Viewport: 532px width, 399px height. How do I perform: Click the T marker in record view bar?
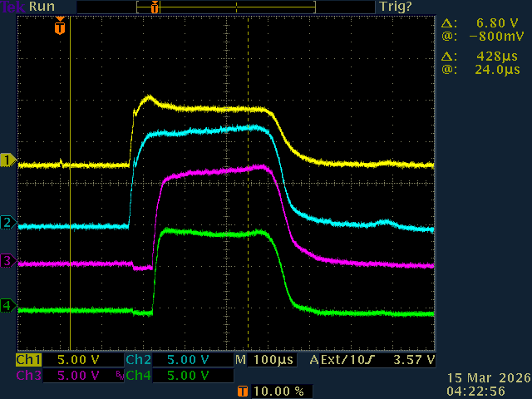pyautogui.click(x=154, y=7)
